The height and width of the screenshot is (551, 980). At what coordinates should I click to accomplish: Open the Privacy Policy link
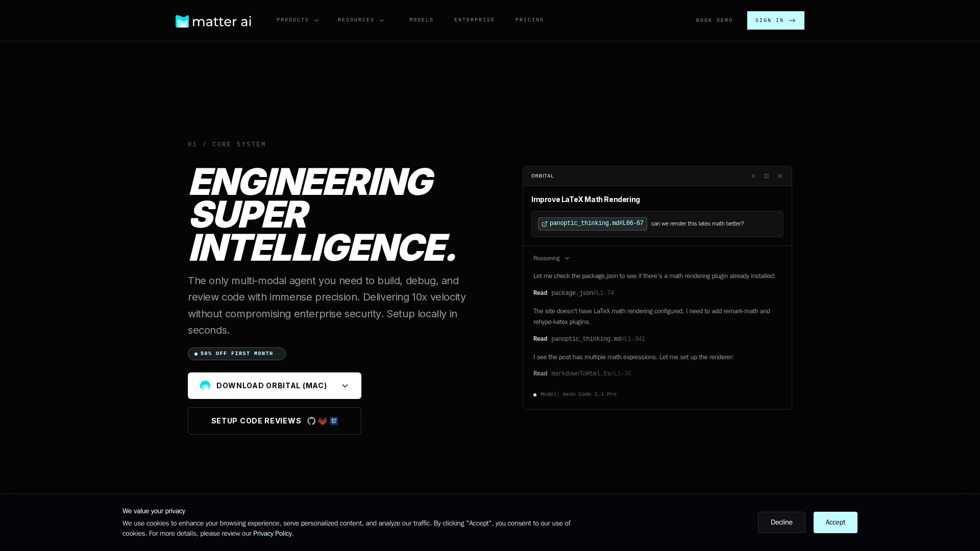[x=272, y=534]
